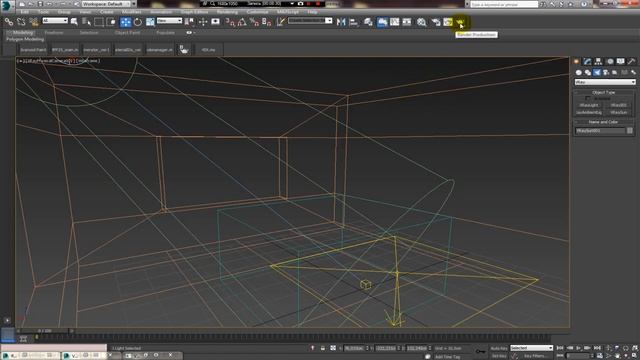Open the Rendered Frame Window
The height and width of the screenshot is (360, 640).
click(448, 22)
